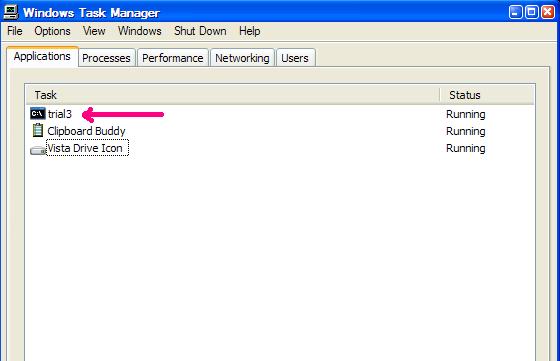Switch to the Users tab
Viewport: 560px width, 361px height.
[295, 58]
